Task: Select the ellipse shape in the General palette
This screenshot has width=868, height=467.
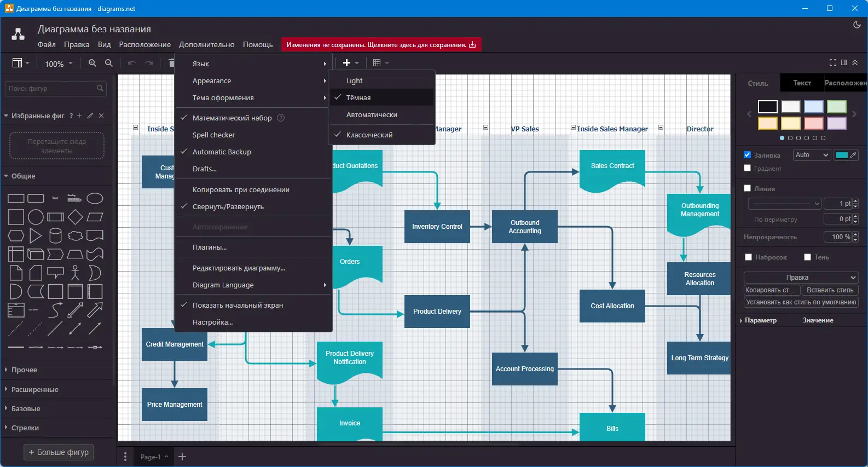Action: pyautogui.click(x=95, y=198)
